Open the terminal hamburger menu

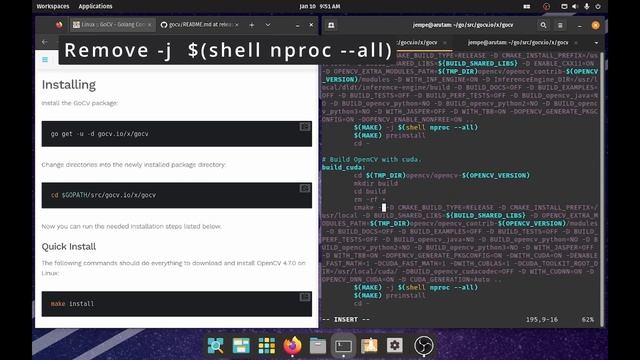tap(560, 25)
